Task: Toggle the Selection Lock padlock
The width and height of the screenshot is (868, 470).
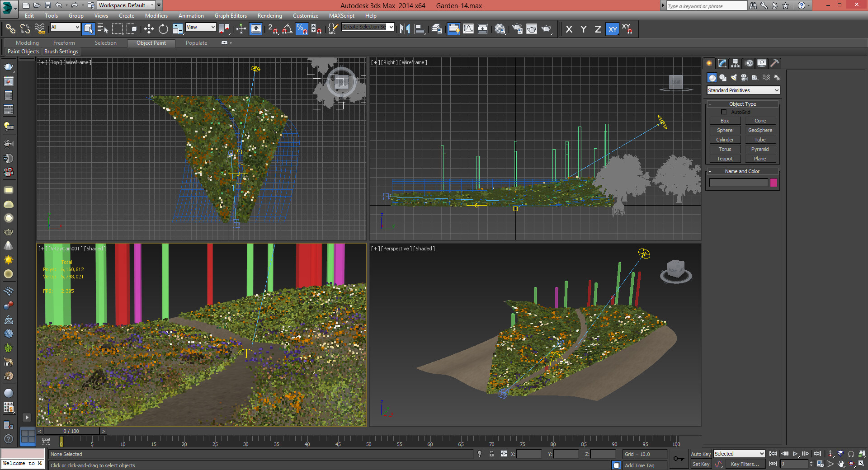Action: tap(491, 454)
